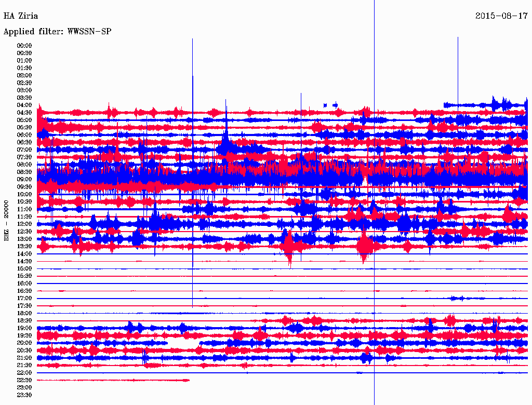Click the 'Applied filter: WWSSN-SP' text
532x405 pixels.
[57, 32]
